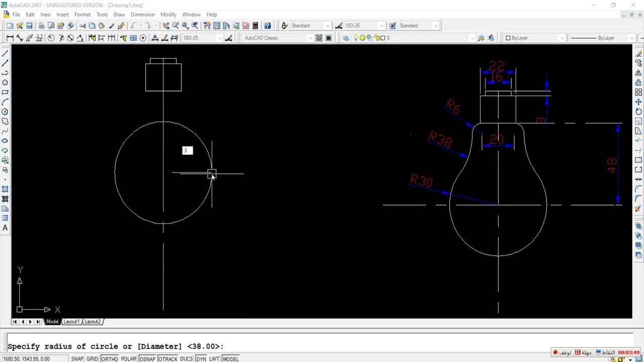Open the text style Standard dropdown
The width and height of the screenshot is (644, 362).
(328, 26)
